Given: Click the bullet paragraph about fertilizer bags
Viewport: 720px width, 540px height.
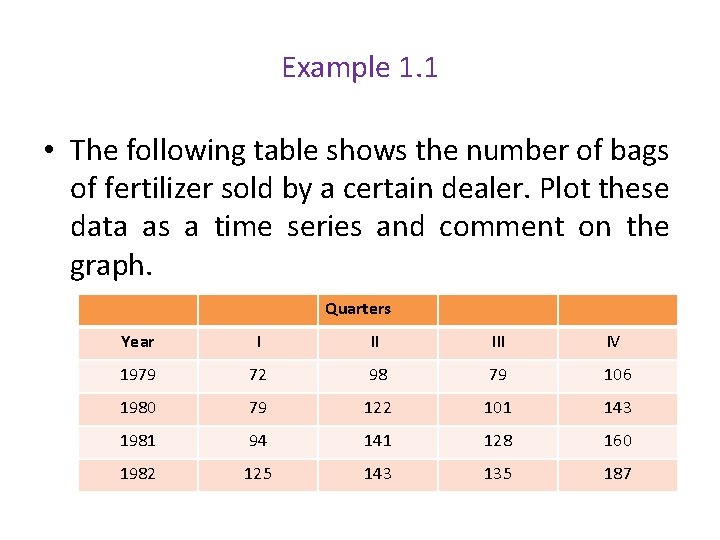Looking at the screenshot, I should coord(358,208).
